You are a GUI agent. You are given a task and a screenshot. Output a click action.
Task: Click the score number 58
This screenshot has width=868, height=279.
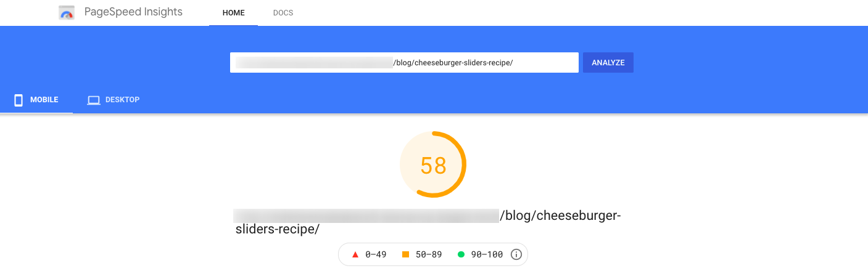[x=433, y=166]
